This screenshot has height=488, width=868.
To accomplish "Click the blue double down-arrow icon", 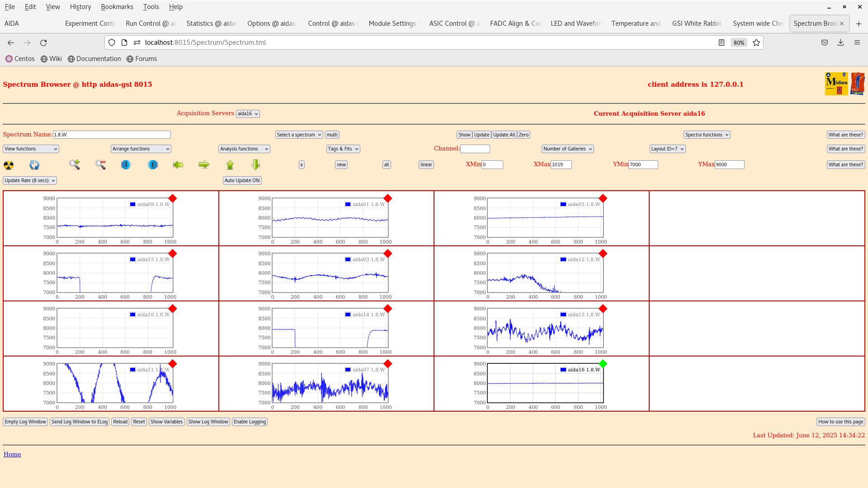I will click(x=126, y=165).
